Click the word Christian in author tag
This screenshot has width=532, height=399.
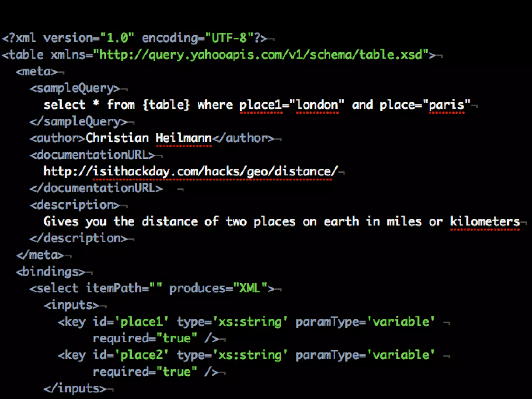(117, 138)
